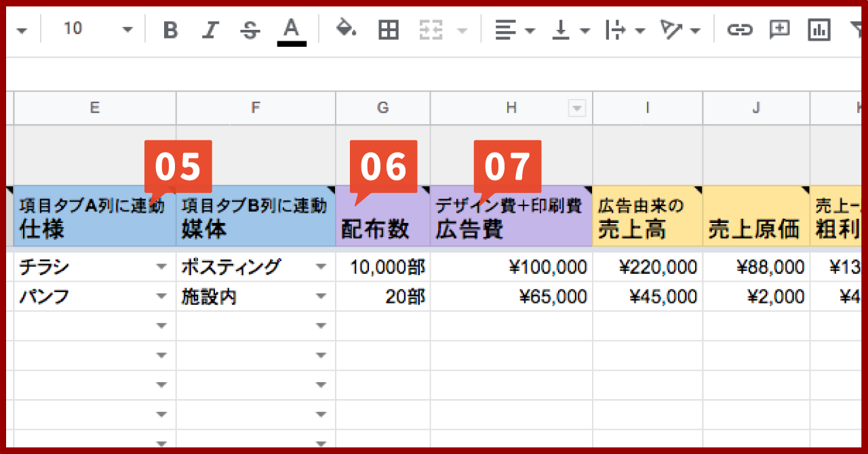Insert a comment from the toolbar
868x454 pixels.
[x=778, y=30]
